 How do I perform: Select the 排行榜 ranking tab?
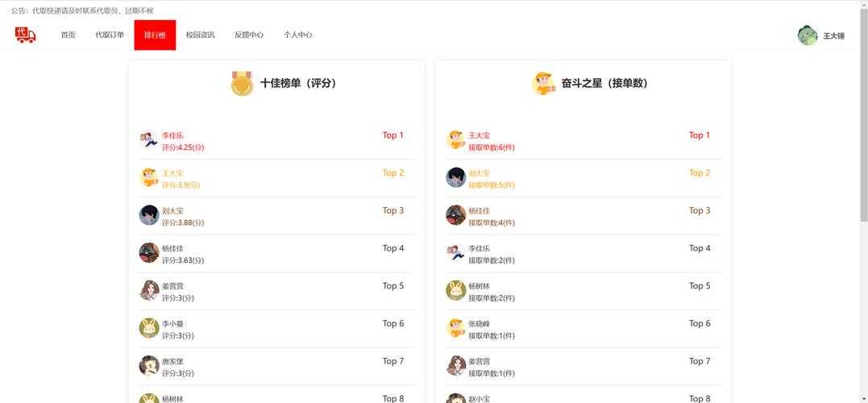155,35
